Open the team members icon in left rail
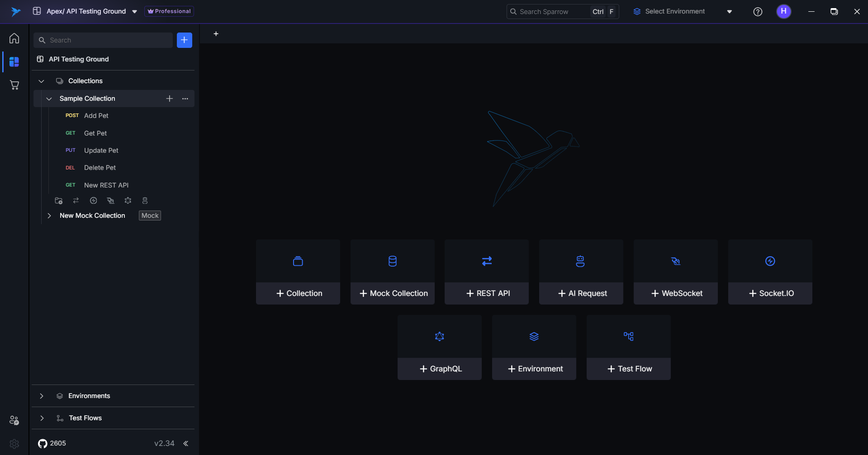Screen dimensions: 868x455 (x=14, y=420)
